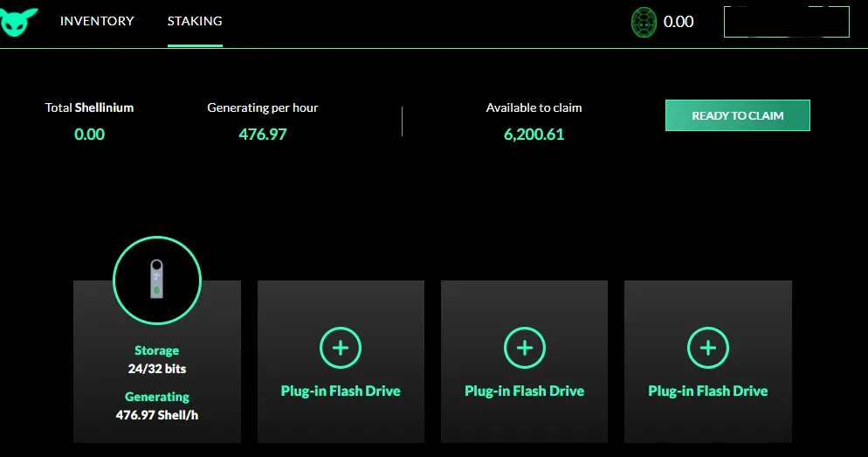Select the plugged-in flash drive icon
This screenshot has width=868, height=457.
156,280
